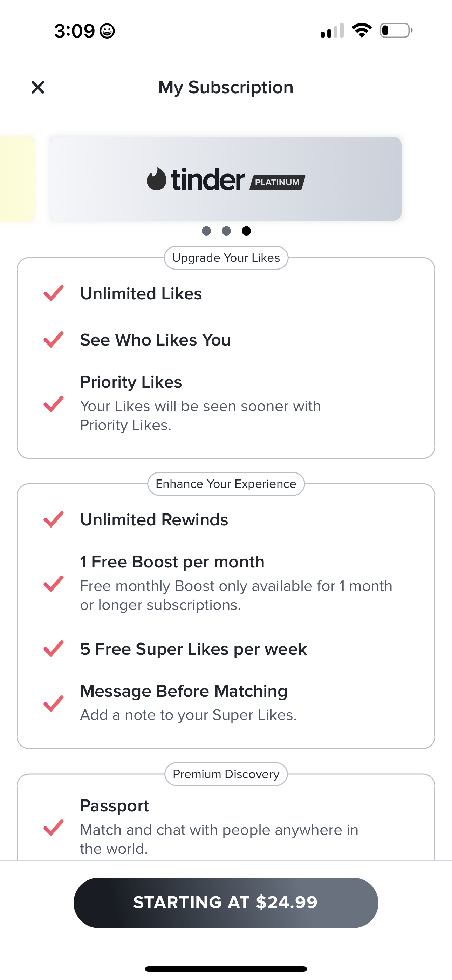Tap the Wi-Fi status icon
452x980 pixels.
[x=362, y=30]
